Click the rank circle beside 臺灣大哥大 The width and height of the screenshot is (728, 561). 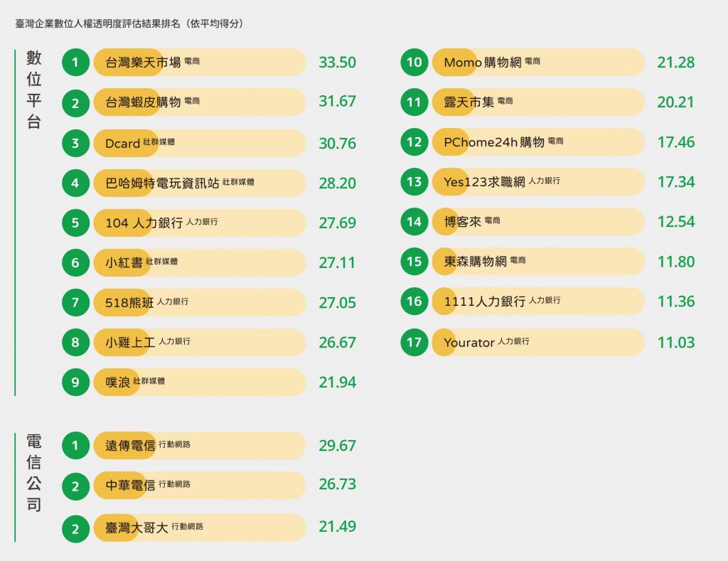75,528
